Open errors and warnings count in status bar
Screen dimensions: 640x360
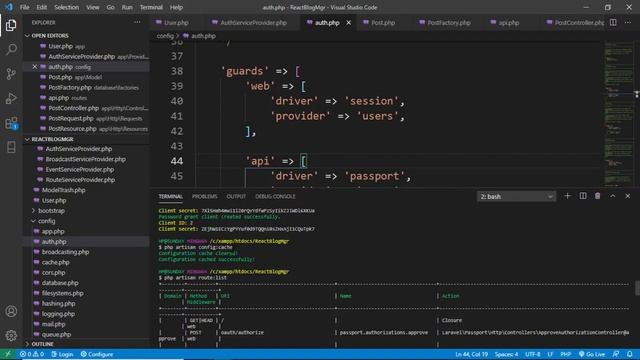32,354
